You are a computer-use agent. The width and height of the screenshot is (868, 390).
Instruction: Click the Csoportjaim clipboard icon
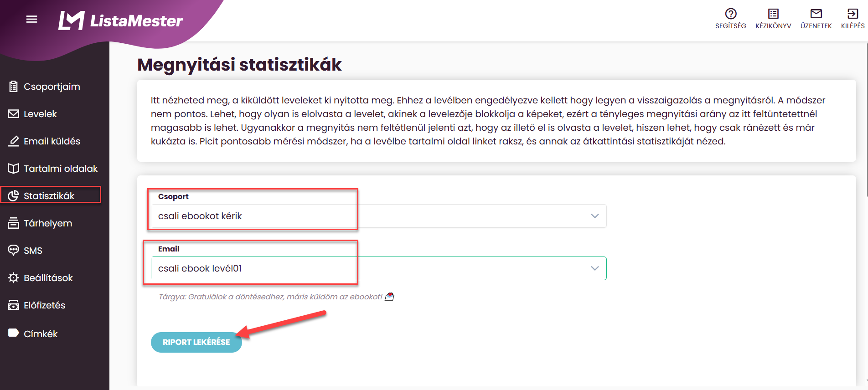(14, 87)
